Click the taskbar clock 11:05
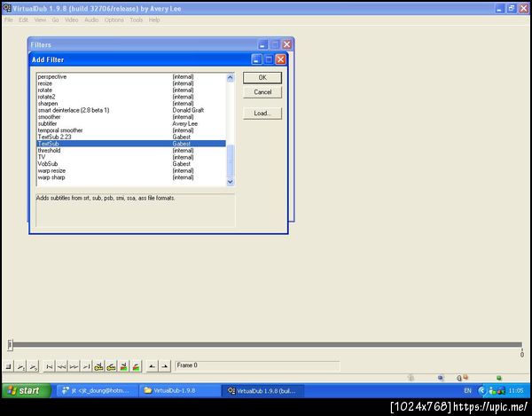This screenshot has width=532, height=416. click(516, 391)
